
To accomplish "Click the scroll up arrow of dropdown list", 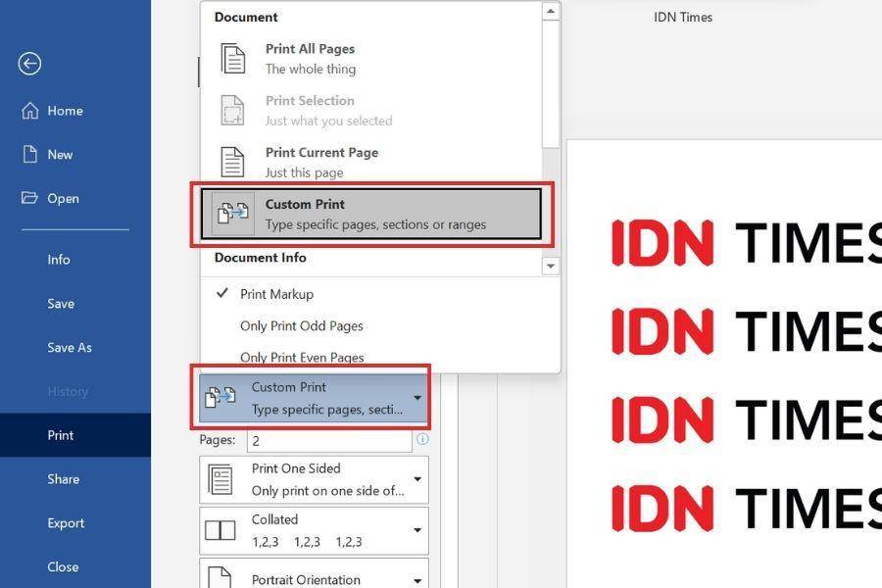I will (x=551, y=11).
